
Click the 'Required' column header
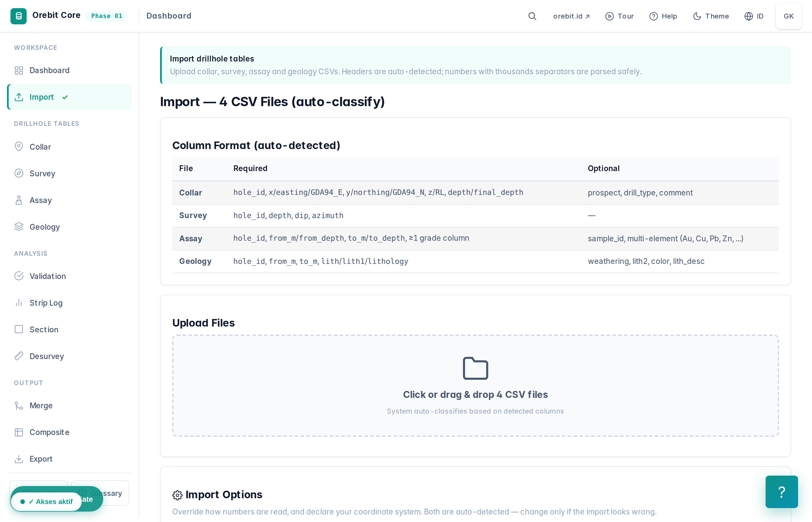[251, 168]
